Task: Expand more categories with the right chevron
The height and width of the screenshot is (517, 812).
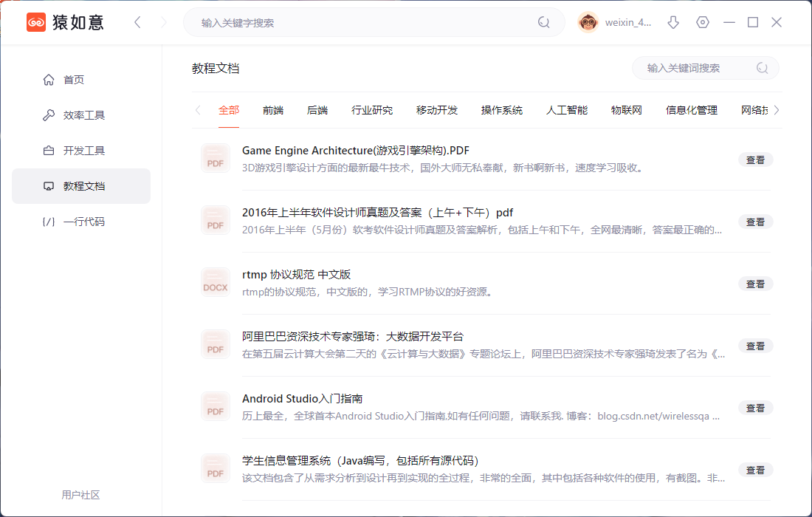Action: (776, 109)
